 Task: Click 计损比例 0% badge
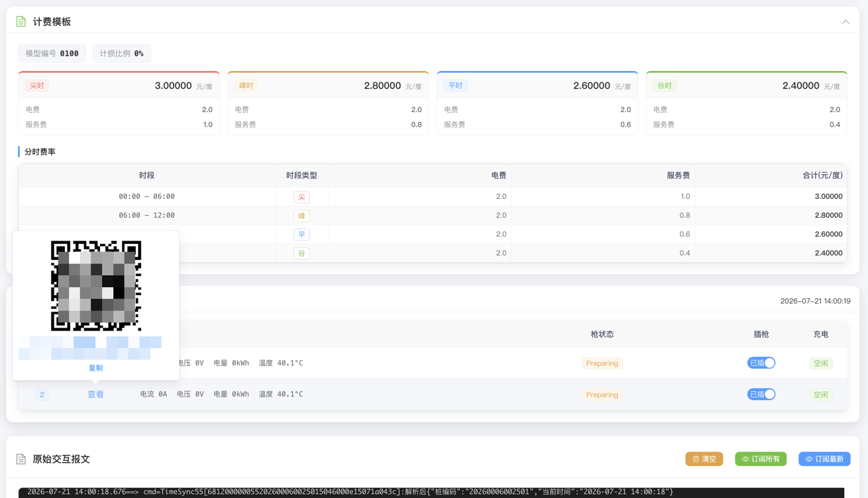[122, 54]
